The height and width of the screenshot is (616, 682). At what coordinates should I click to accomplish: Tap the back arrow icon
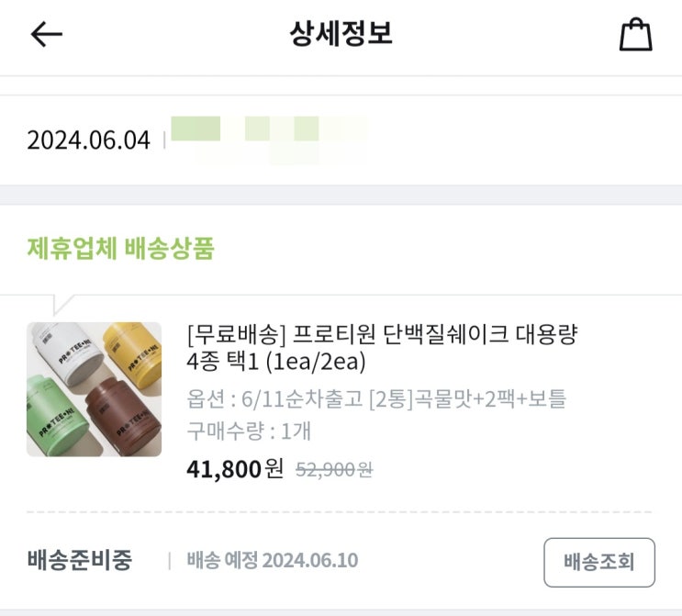46,35
